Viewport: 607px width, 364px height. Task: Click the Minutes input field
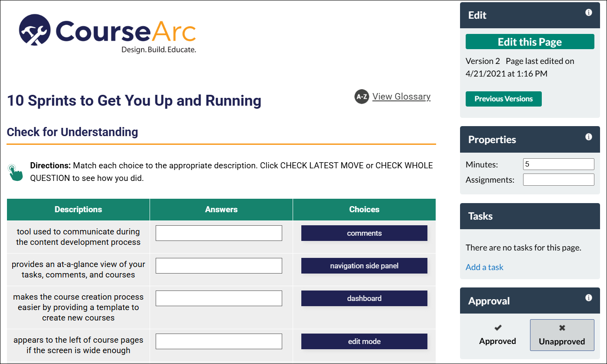tap(558, 164)
